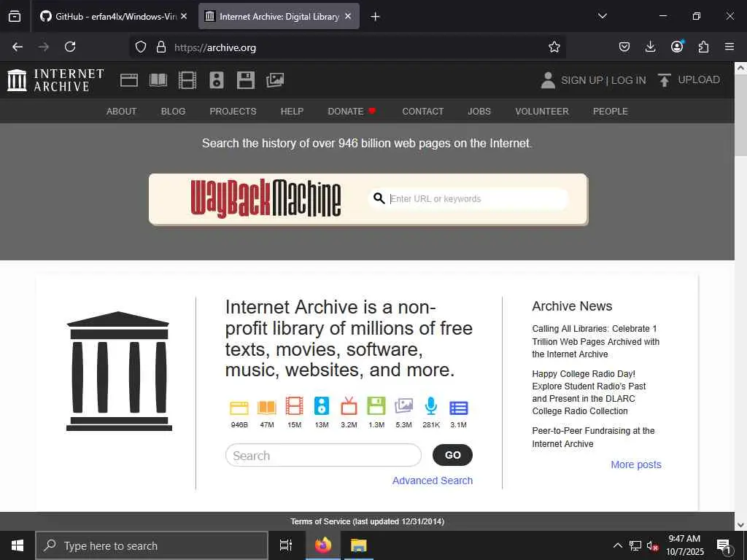
Task: Open File Explorer from the taskbar
Action: 358,545
